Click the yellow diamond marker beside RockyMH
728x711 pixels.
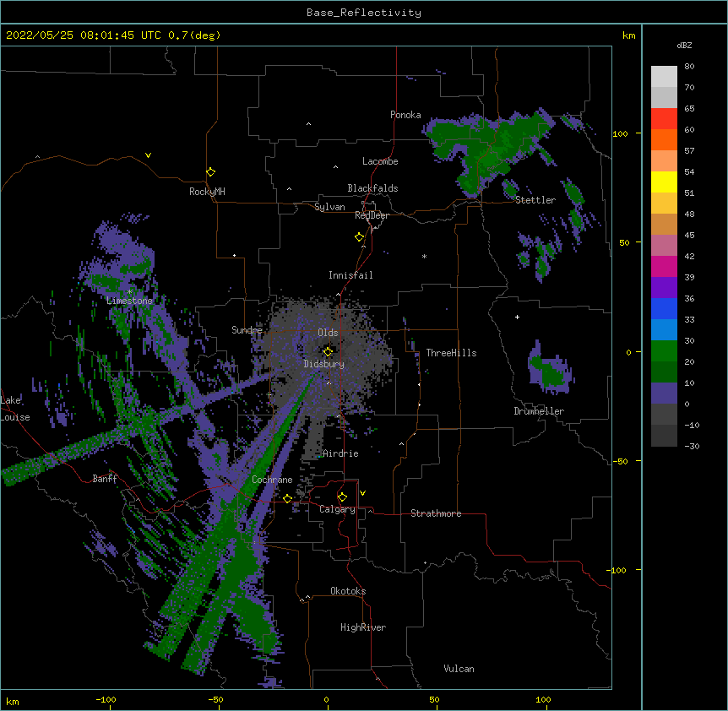coord(211,172)
